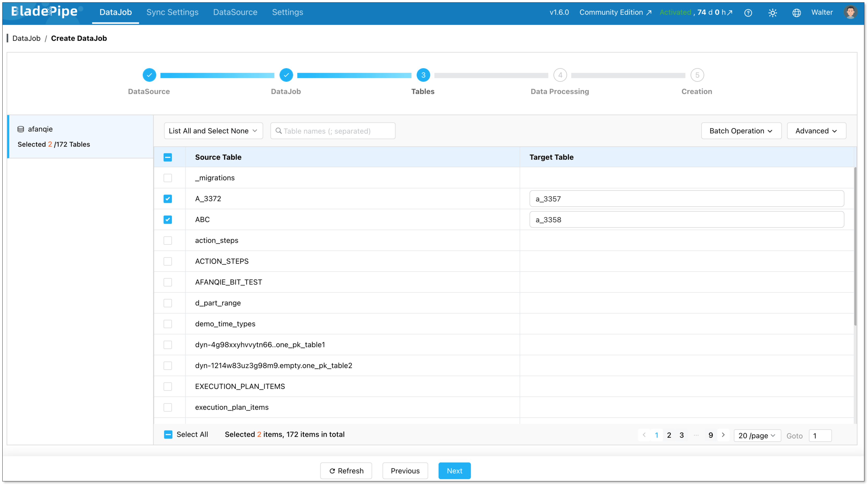This screenshot has width=868, height=485.
Task: Toggle the light theme sun icon
Action: point(772,13)
